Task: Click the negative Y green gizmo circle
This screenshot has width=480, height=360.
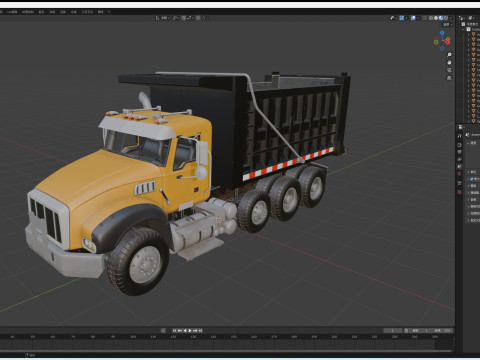Action: pyautogui.click(x=436, y=42)
